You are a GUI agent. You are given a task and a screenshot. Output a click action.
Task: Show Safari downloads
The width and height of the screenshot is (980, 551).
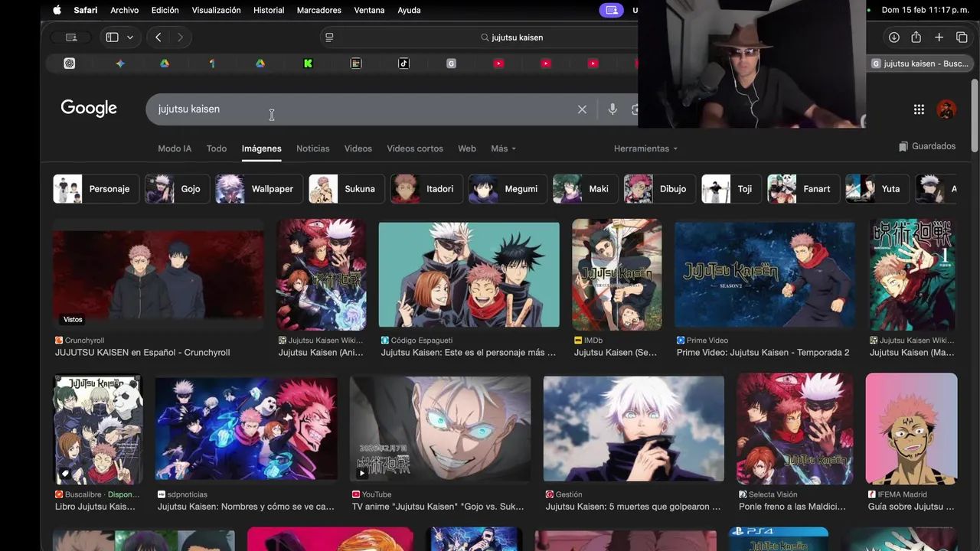(893, 37)
